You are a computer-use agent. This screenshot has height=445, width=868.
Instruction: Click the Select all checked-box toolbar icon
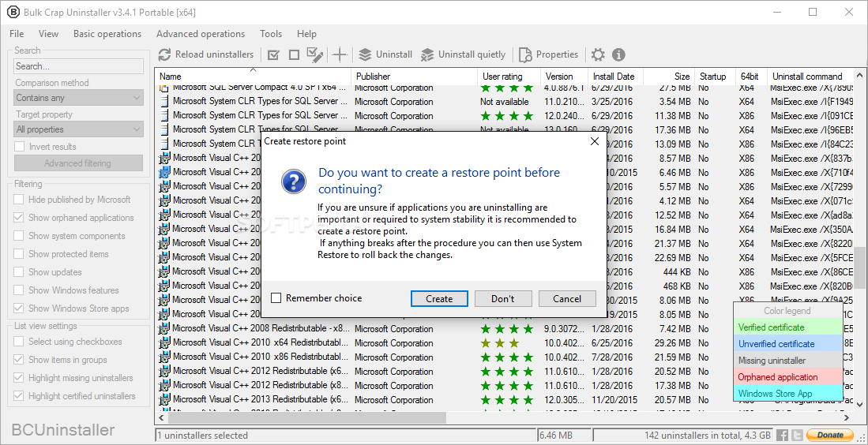pyautogui.click(x=273, y=54)
